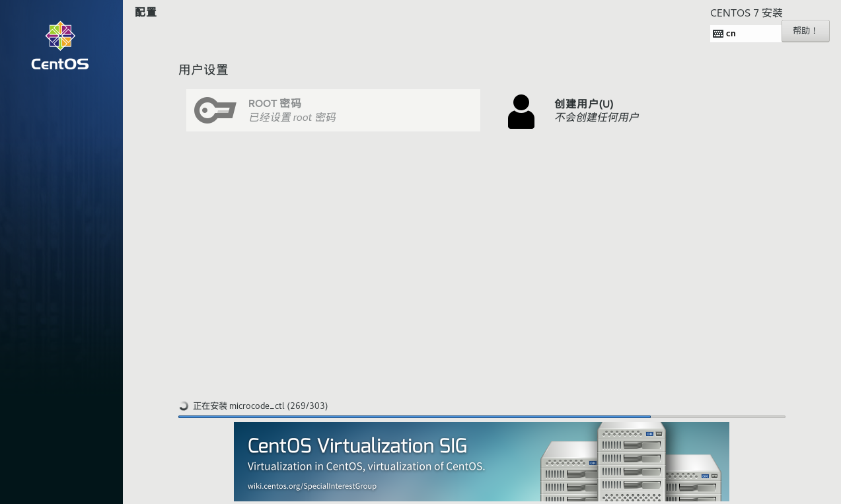Image resolution: width=841 pixels, height=504 pixels.
Task: Click the ROOT password key icon
Action: [x=215, y=110]
